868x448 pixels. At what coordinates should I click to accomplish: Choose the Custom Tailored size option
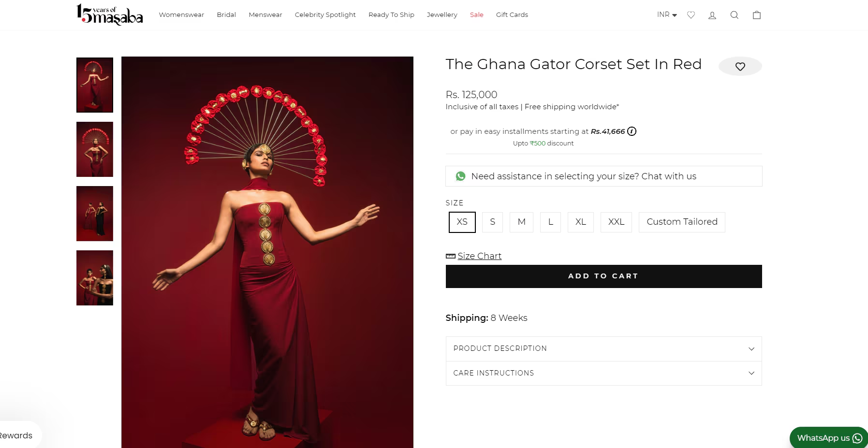[682, 222]
